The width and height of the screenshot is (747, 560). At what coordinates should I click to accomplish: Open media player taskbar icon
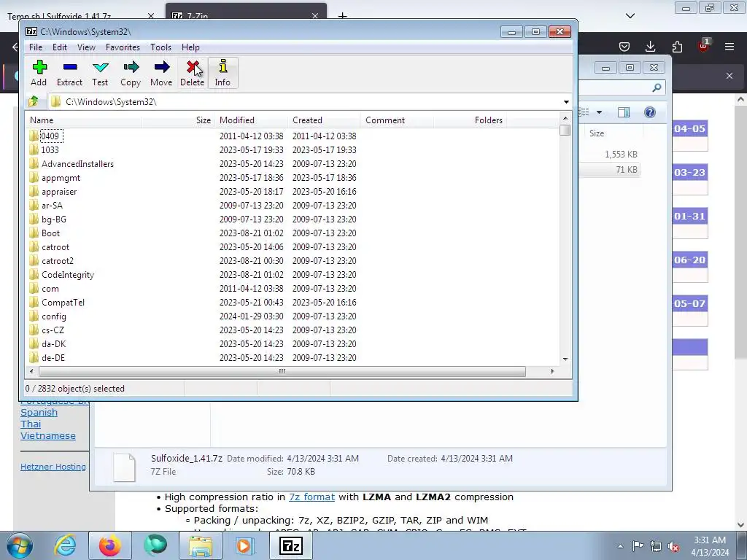(245, 545)
